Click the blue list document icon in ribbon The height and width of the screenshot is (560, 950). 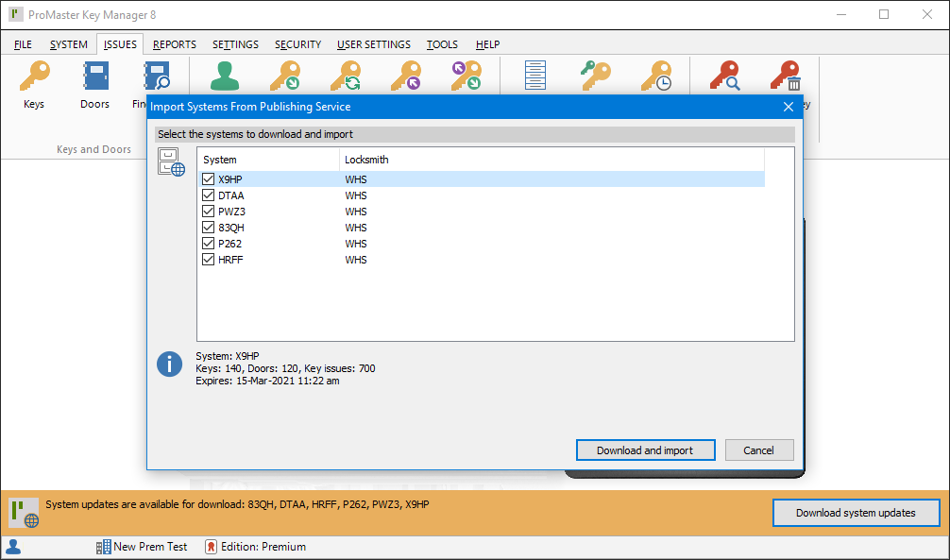535,76
